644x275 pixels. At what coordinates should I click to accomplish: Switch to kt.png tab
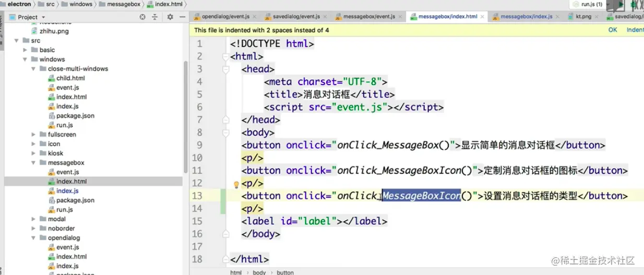pos(583,17)
